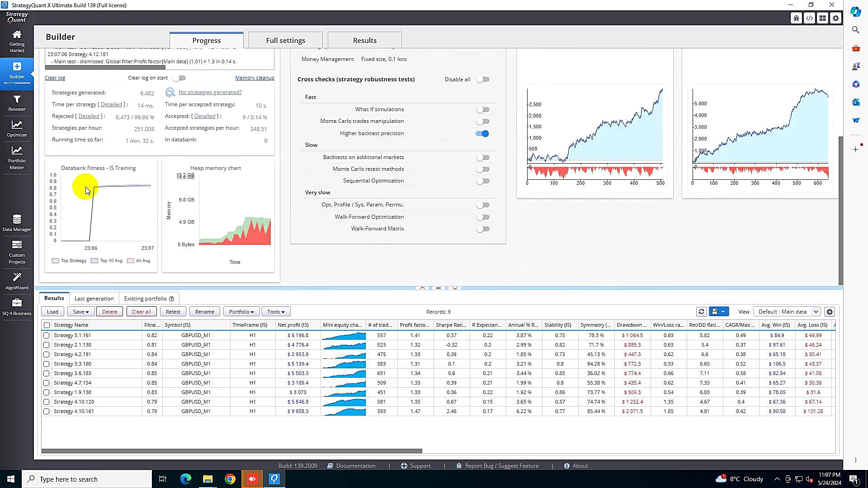The image size is (868, 488).
Task: Switch to the Progress tab
Action: [207, 40]
